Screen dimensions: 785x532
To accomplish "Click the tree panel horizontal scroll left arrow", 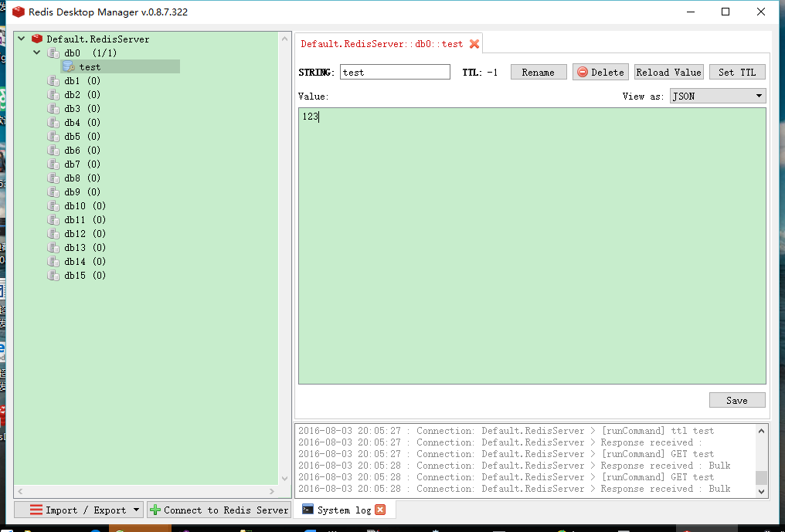I will 21,491.
